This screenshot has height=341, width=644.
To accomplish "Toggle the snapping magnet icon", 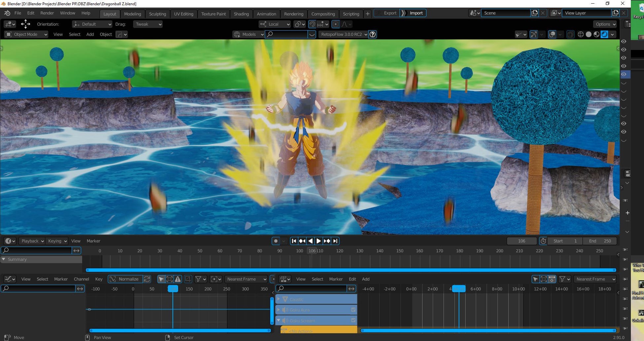I will point(312,24).
